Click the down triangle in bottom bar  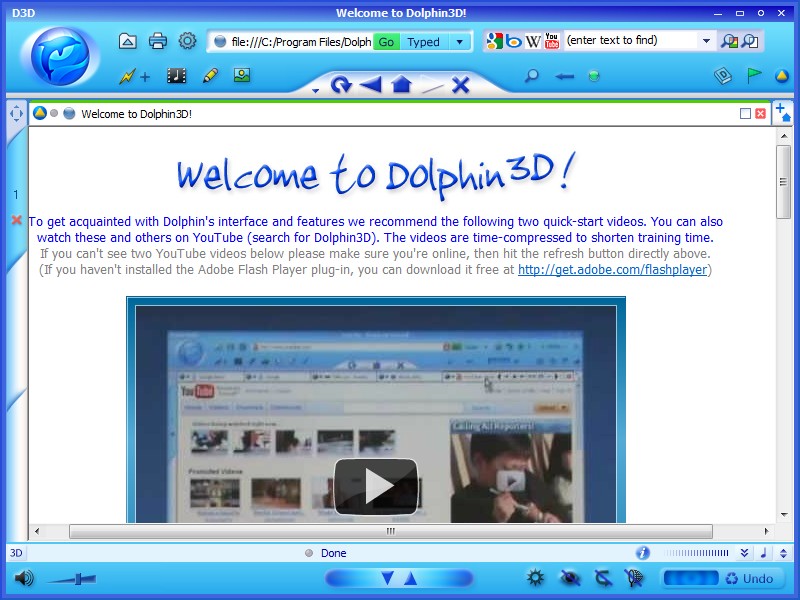click(387, 578)
